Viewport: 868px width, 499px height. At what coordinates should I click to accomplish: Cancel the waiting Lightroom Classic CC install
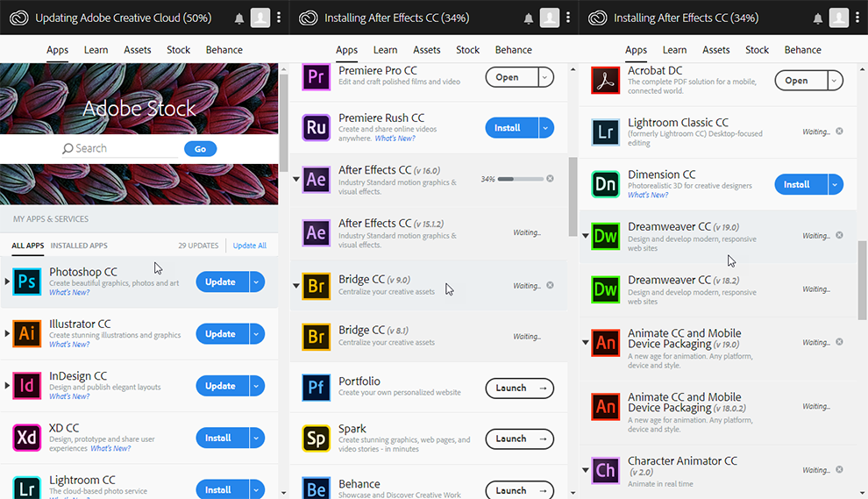[x=839, y=132]
